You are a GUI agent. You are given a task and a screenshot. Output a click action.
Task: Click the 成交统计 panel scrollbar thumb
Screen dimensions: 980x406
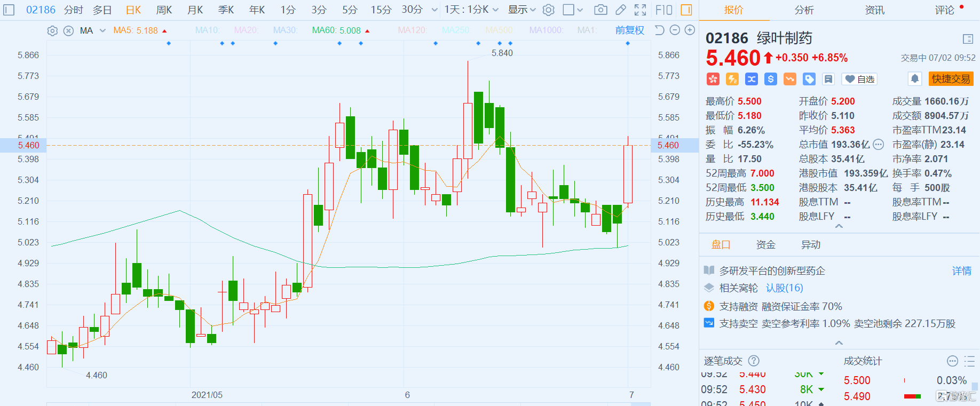[975, 386]
